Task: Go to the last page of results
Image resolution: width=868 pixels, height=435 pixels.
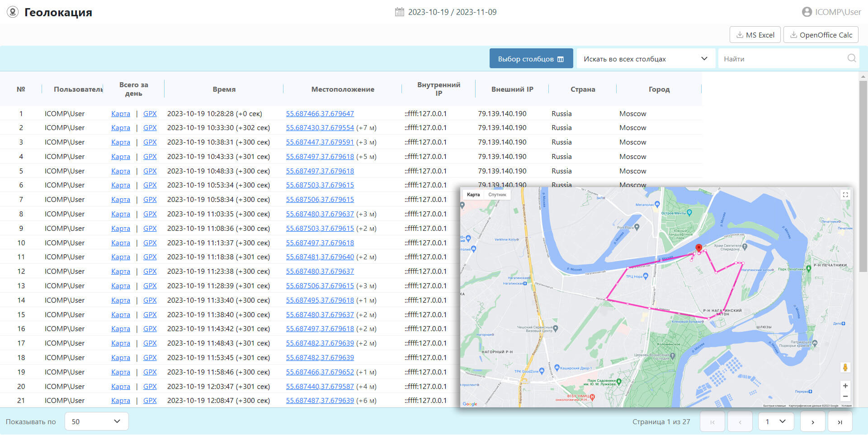Action: coord(840,422)
